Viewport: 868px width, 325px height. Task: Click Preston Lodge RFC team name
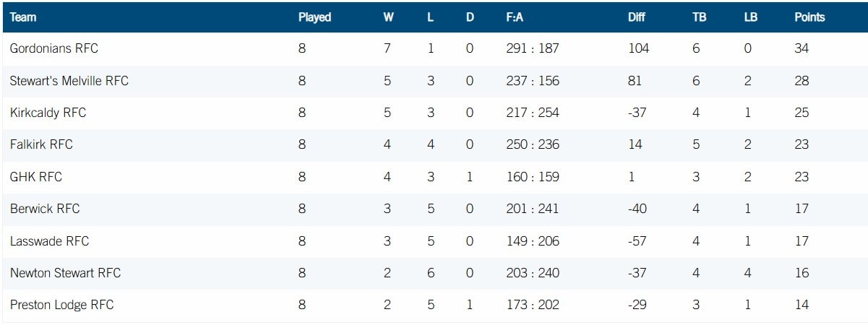[x=62, y=305]
